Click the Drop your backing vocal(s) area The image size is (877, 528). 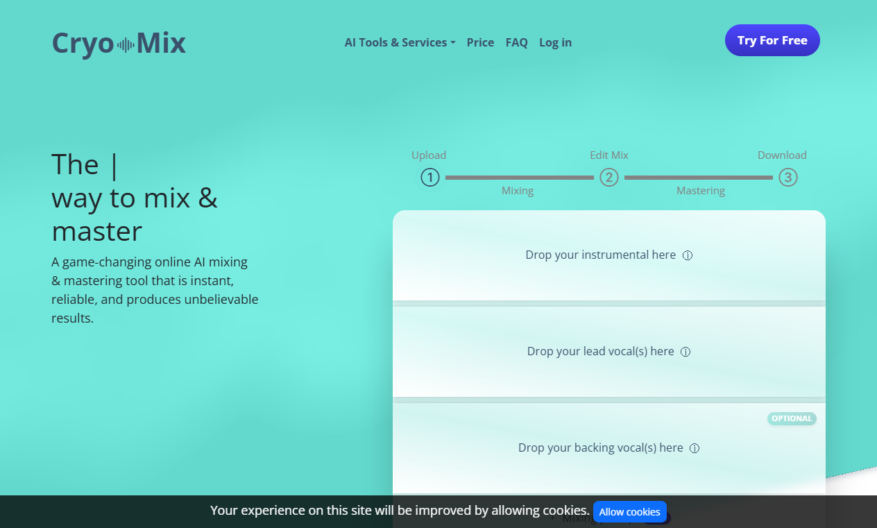[x=609, y=448]
